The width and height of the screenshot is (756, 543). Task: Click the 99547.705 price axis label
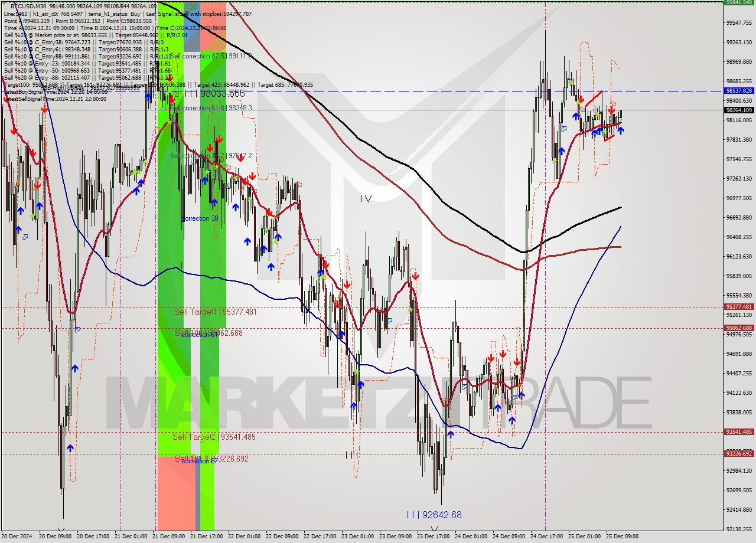tap(739, 22)
